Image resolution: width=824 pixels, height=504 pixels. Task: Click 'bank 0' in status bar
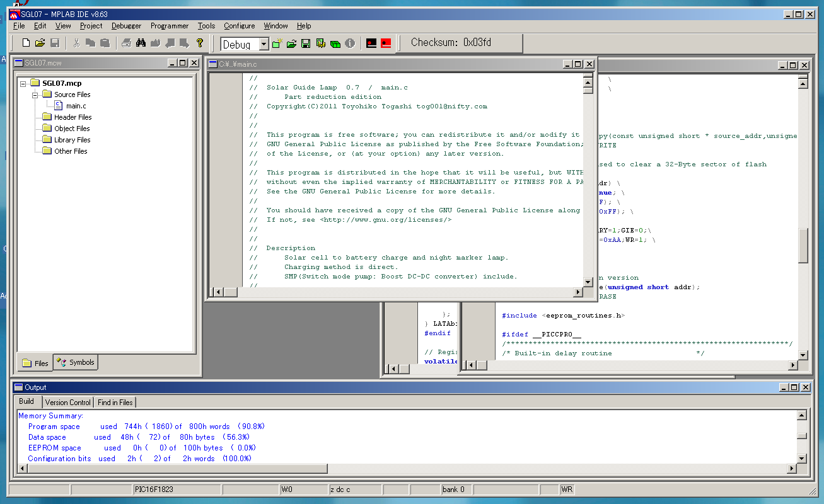[x=453, y=490]
